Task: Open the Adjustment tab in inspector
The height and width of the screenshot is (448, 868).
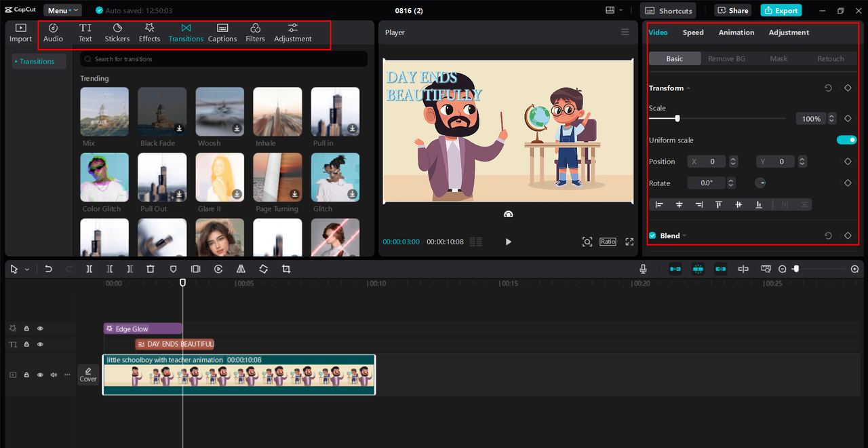Action: 789,33
